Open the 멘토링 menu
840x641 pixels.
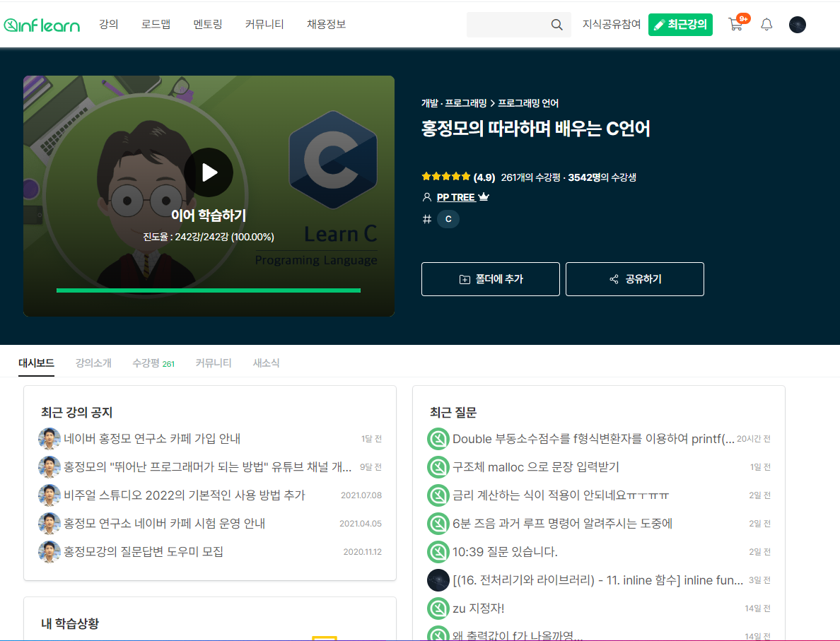pyautogui.click(x=208, y=25)
